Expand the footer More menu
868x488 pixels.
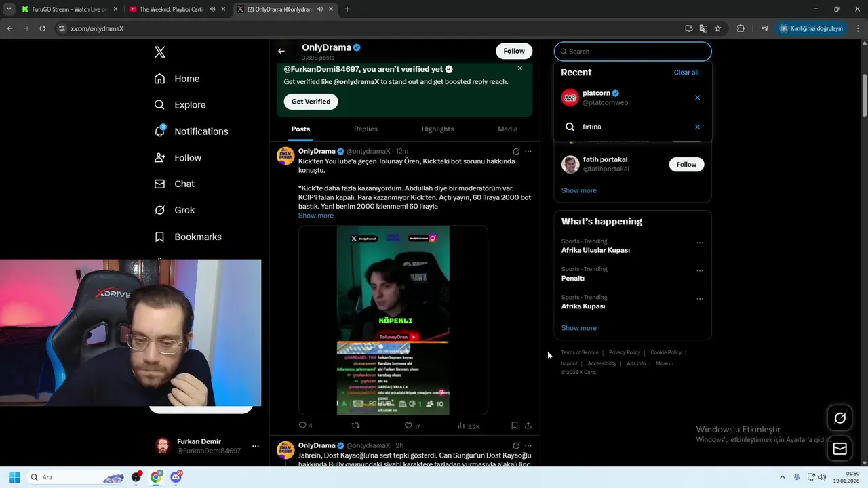point(665,363)
